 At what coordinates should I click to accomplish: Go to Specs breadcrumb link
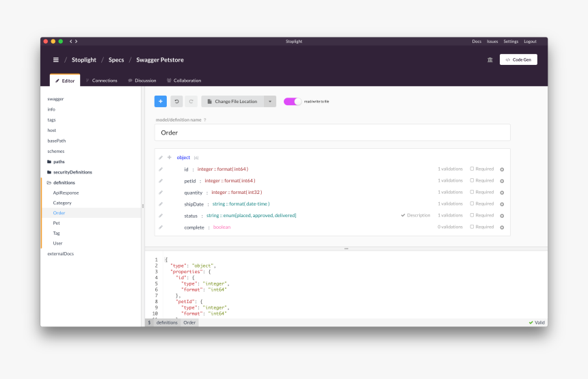116,60
